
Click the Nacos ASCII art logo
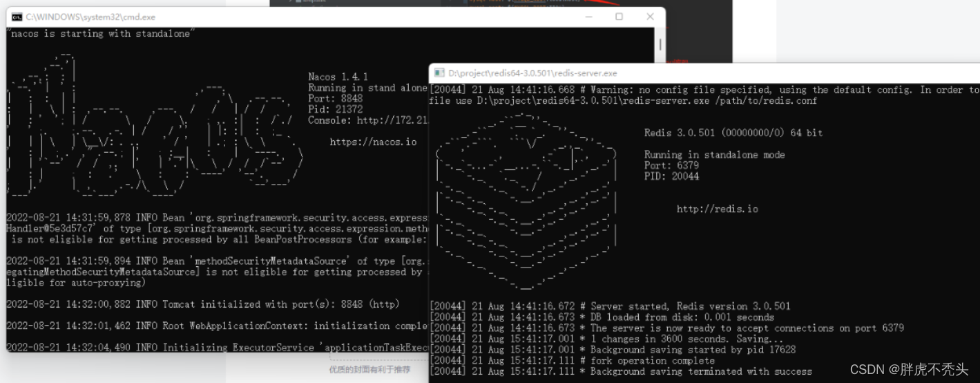[x=155, y=126]
